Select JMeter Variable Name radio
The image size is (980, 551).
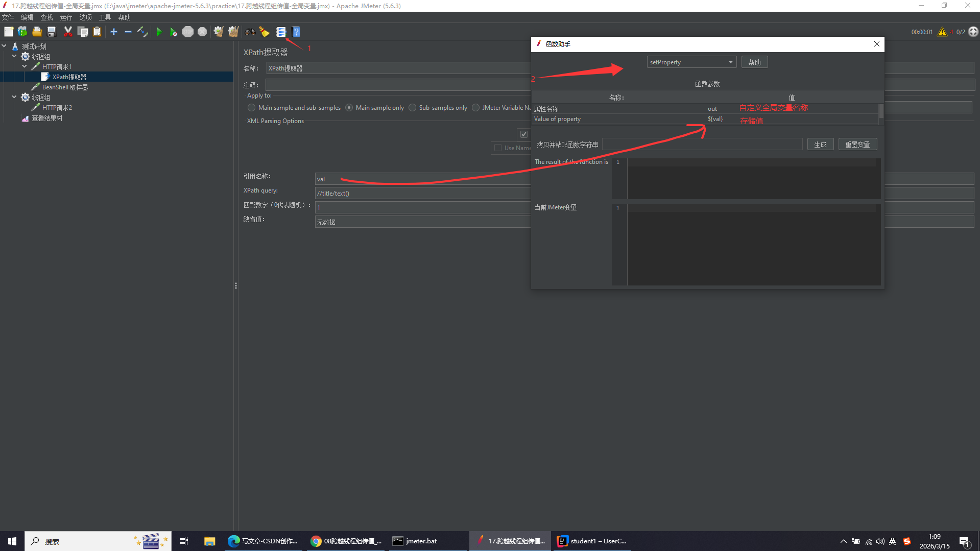(475, 108)
